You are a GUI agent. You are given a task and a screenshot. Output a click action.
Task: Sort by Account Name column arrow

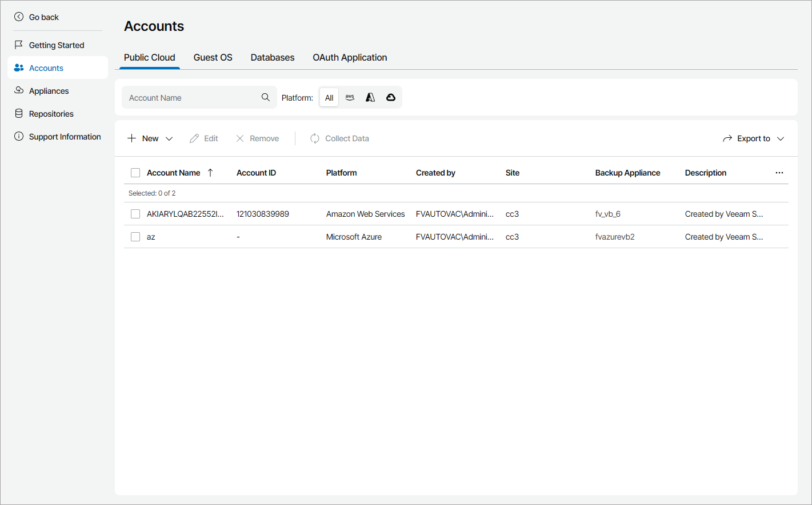coord(210,173)
